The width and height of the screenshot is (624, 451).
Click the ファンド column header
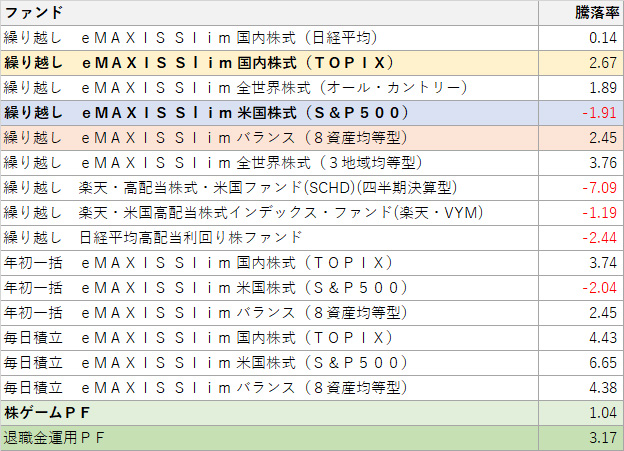pos(34,12)
